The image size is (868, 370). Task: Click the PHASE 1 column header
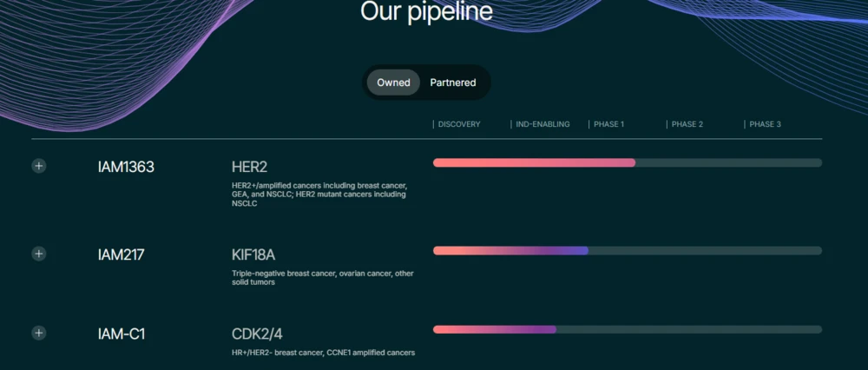[609, 124]
